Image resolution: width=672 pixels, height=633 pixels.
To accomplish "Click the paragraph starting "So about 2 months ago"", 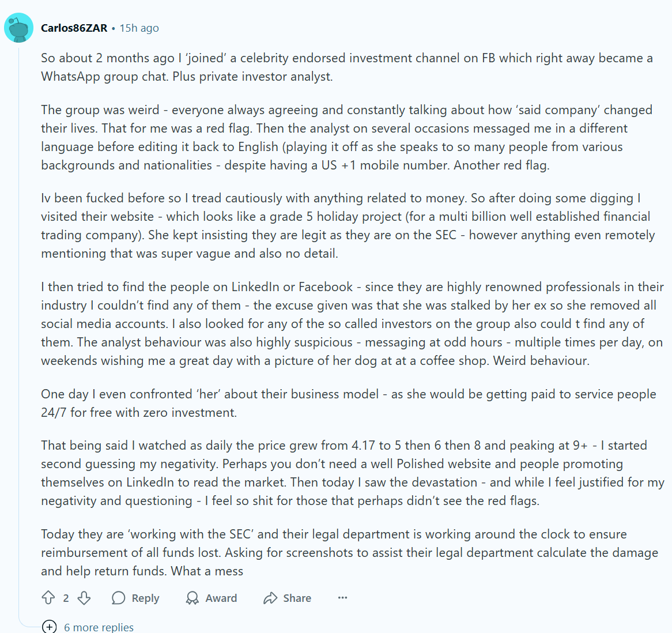I will point(346,67).
